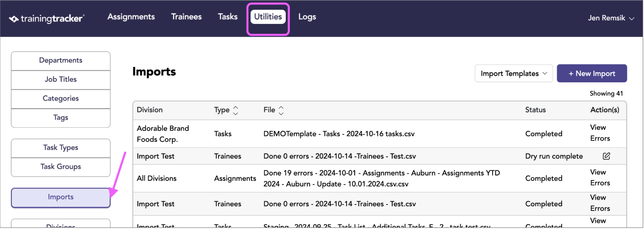Click the Dry run complete status
This screenshot has width=644, height=229.
click(554, 156)
